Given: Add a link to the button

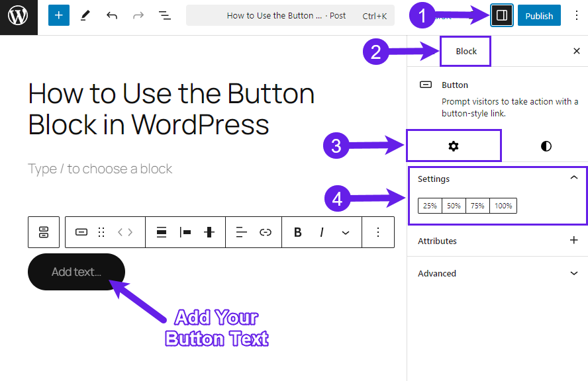Looking at the screenshot, I should click(266, 232).
